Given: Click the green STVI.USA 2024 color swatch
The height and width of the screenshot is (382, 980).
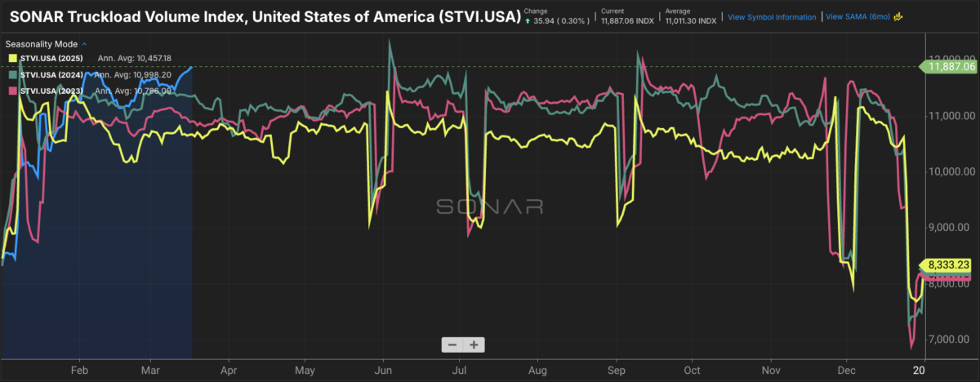Looking at the screenshot, I should 12,74.
